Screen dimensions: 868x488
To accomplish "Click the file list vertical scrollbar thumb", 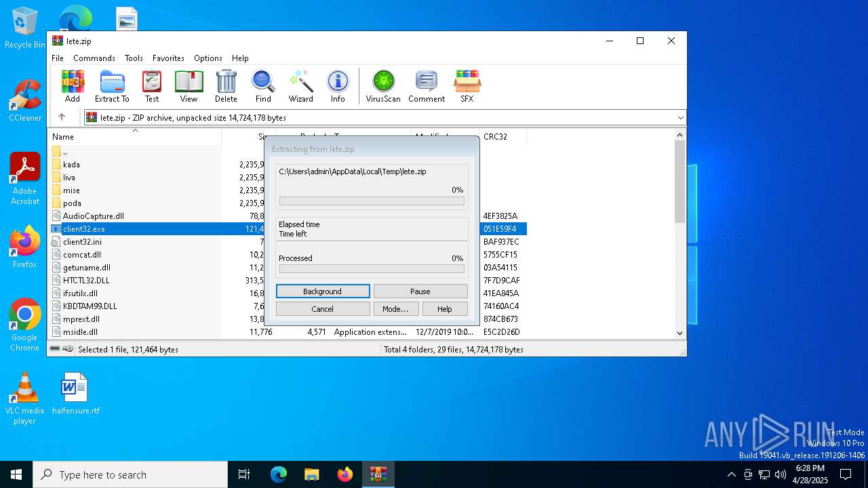I will point(680,182).
